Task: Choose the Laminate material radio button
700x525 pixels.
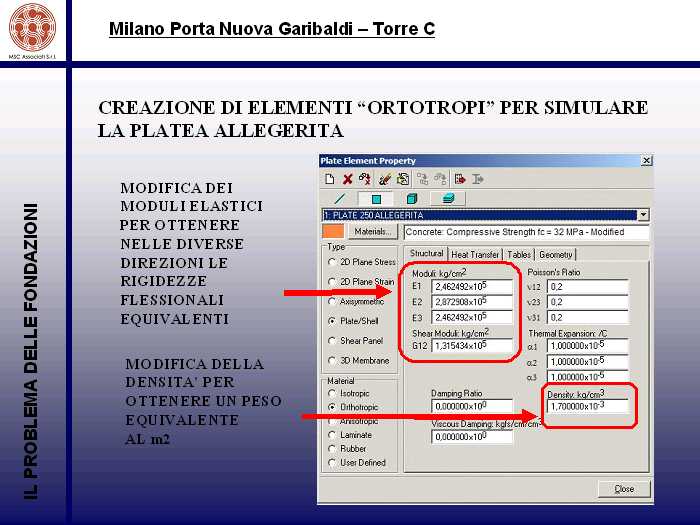Action: coord(332,435)
